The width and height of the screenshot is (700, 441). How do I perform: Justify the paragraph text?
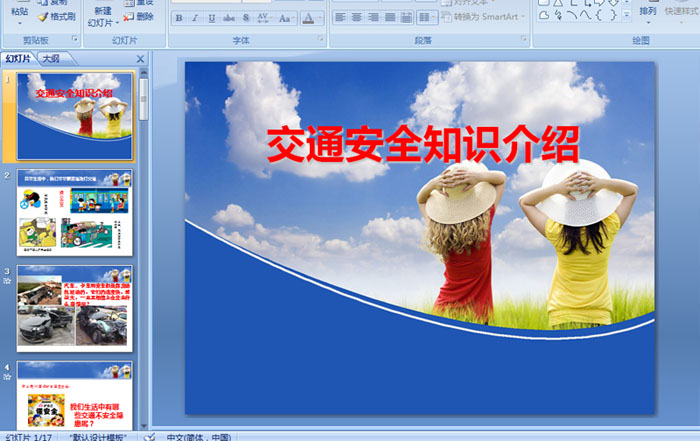point(389,18)
